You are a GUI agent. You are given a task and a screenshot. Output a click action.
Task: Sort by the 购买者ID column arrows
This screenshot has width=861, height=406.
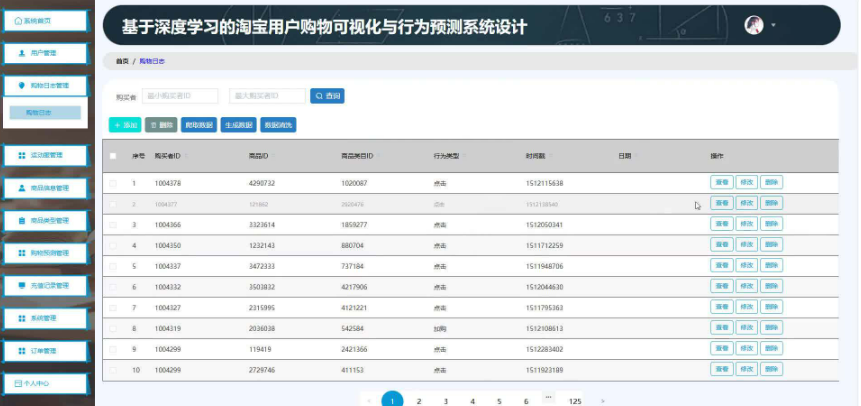tap(186, 157)
